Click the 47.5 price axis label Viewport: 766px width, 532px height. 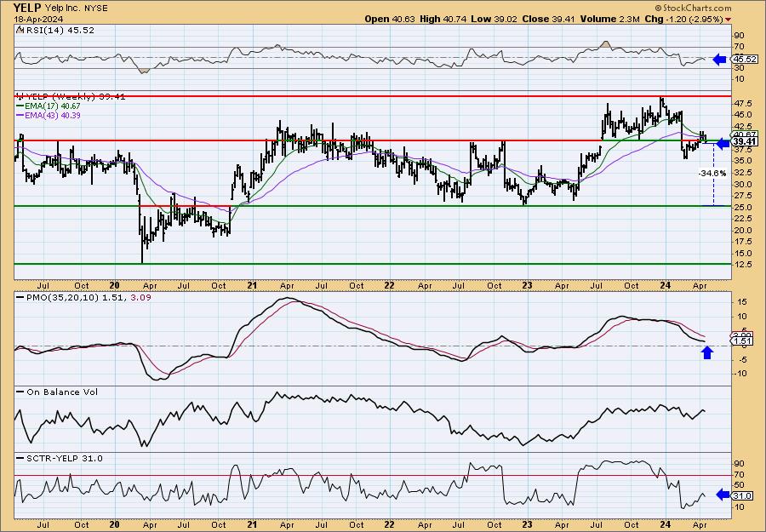(741, 104)
